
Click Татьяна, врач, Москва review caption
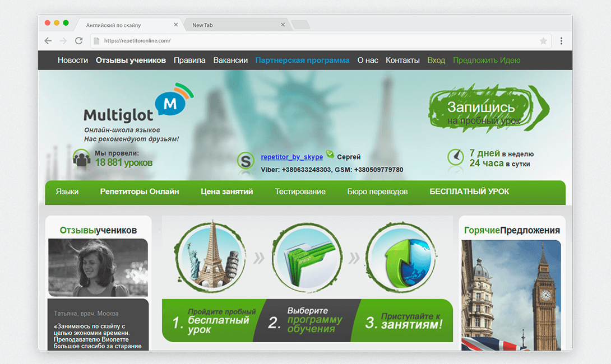point(86,314)
